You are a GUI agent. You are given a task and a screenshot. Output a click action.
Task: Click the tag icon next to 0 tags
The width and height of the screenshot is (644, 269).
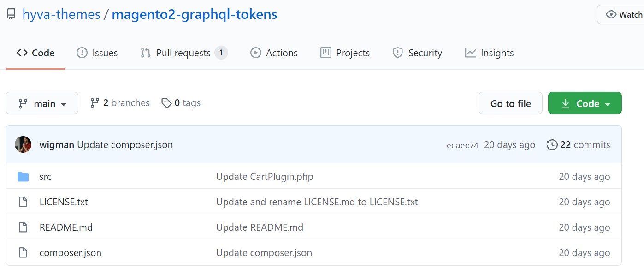(x=166, y=103)
